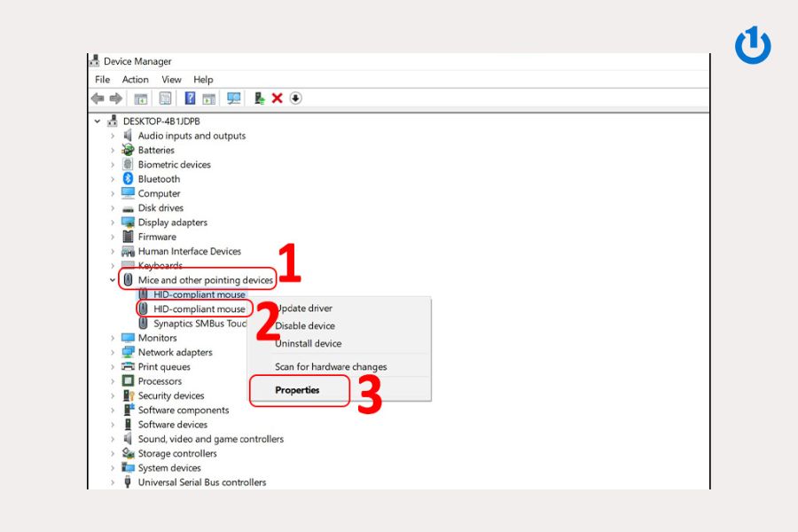This screenshot has width=798, height=532.
Task: Select Universal Serial Bus controllers item
Action: pos(201,482)
